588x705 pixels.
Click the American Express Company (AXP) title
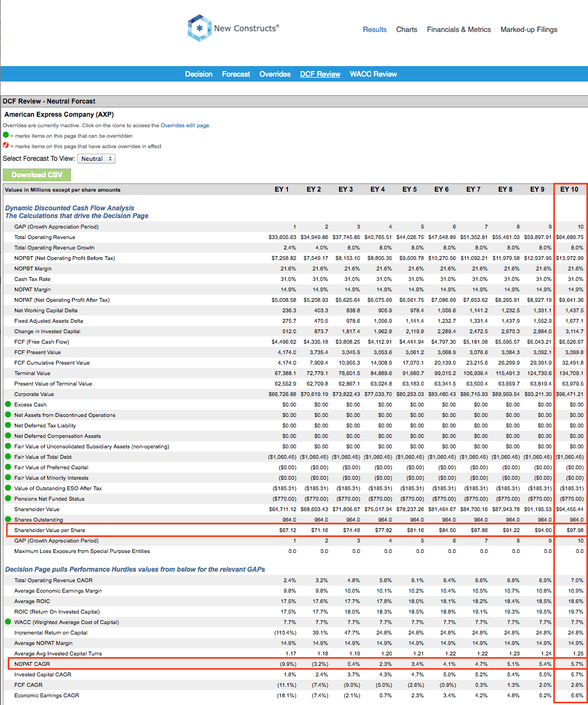click(59, 115)
